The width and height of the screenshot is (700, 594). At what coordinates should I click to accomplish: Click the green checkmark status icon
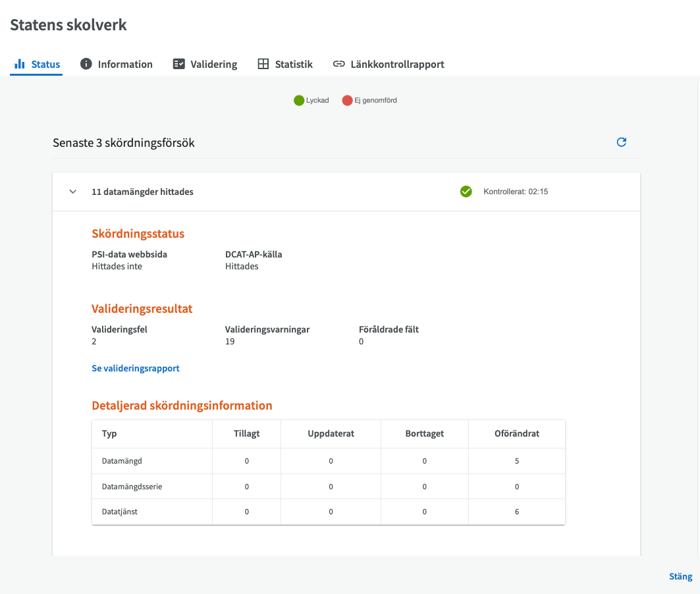(466, 192)
